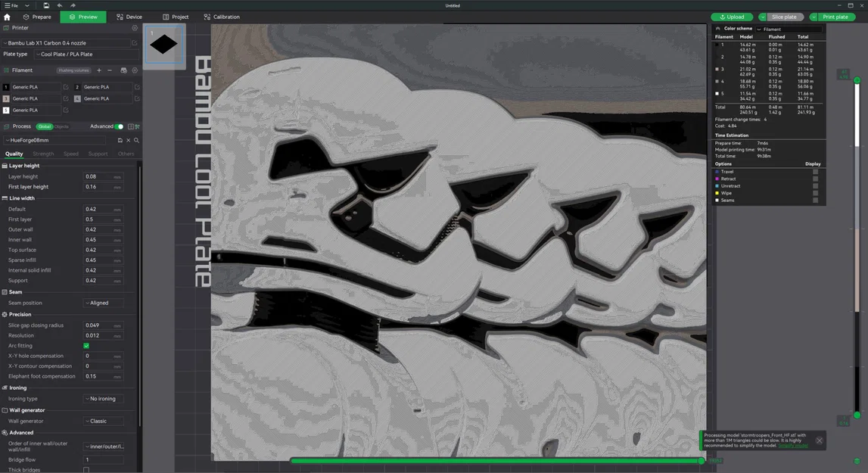The height and width of the screenshot is (473, 868).
Task: Click the X icon beside HueForge08mm
Action: tap(129, 141)
